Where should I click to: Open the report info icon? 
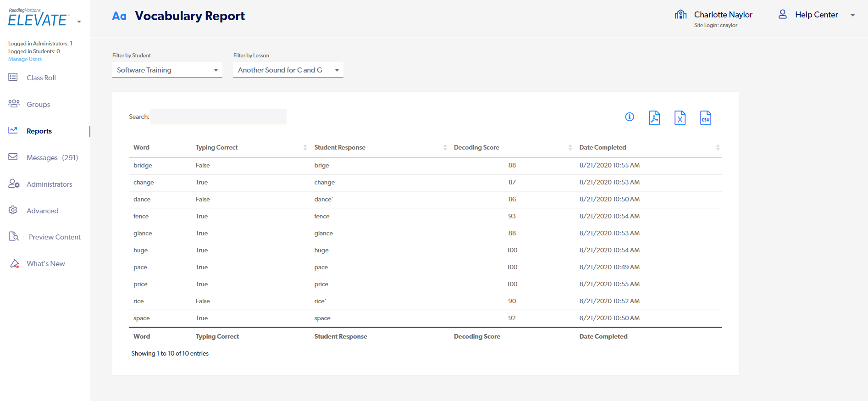pyautogui.click(x=630, y=117)
